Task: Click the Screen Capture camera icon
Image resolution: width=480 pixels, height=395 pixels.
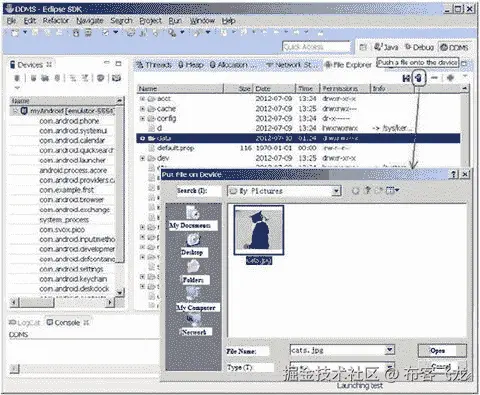Action: pyautogui.click(x=116, y=78)
